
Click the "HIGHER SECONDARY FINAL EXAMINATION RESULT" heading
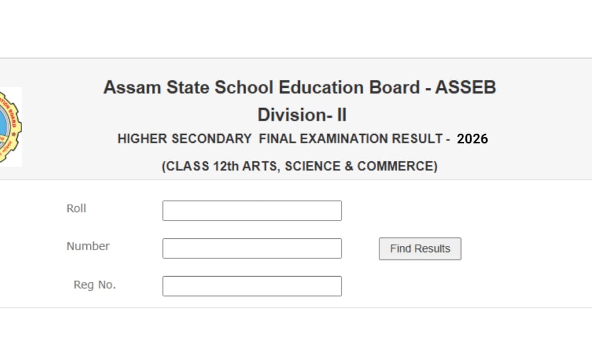click(x=284, y=139)
